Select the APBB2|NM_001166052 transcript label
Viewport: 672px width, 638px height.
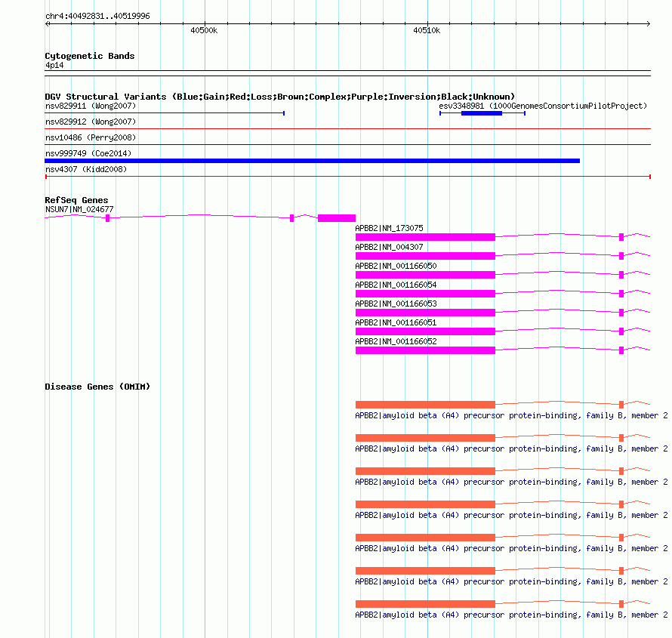pyautogui.click(x=396, y=341)
